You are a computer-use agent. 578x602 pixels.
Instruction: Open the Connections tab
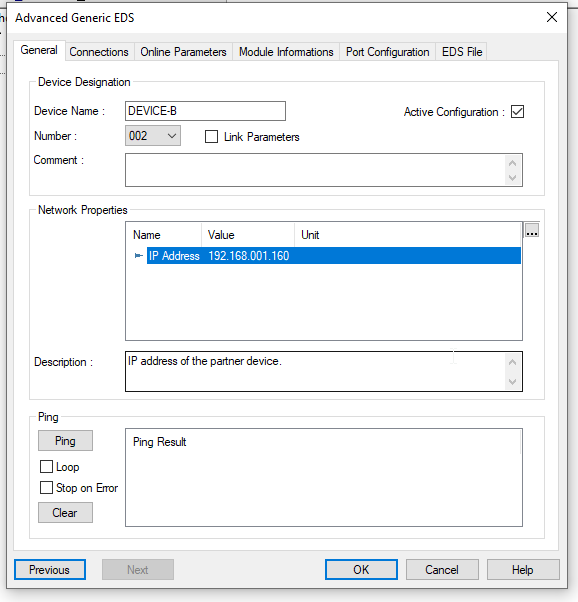click(x=99, y=52)
